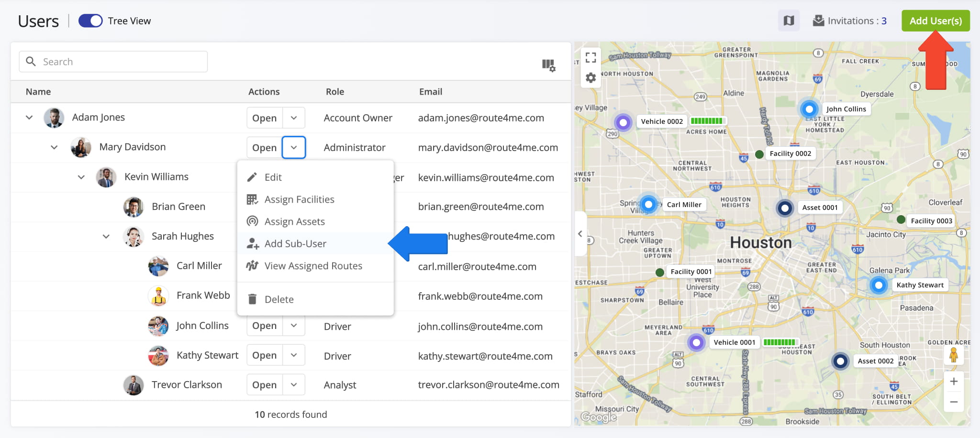Image resolution: width=980 pixels, height=438 pixels.
Task: Click trevor.clarkson@route4me.com email
Action: [489, 385]
